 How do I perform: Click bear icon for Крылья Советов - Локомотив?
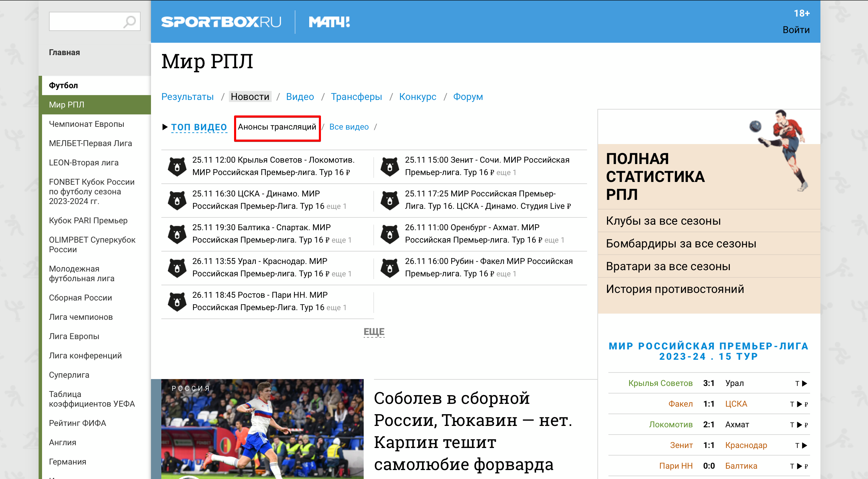(x=177, y=167)
